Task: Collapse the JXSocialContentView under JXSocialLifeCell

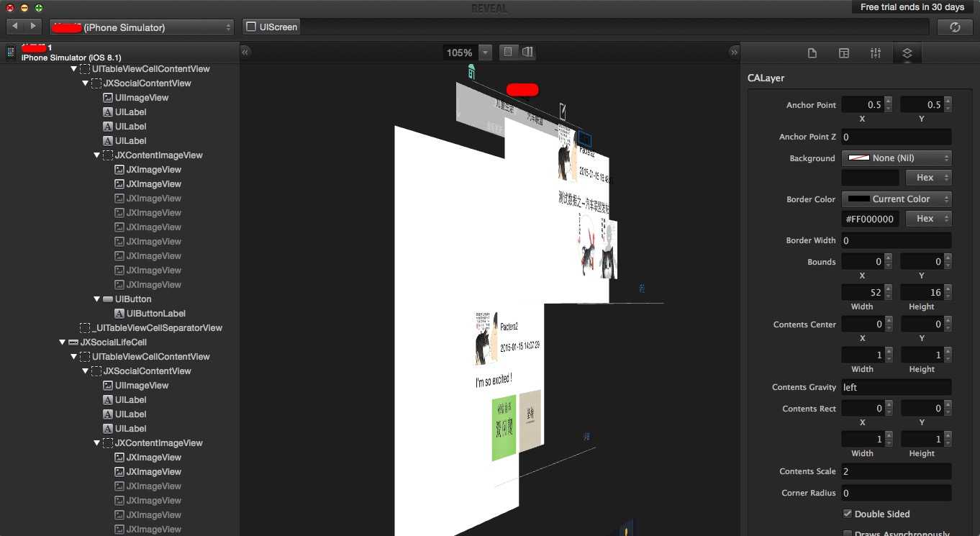Action: pyautogui.click(x=86, y=371)
